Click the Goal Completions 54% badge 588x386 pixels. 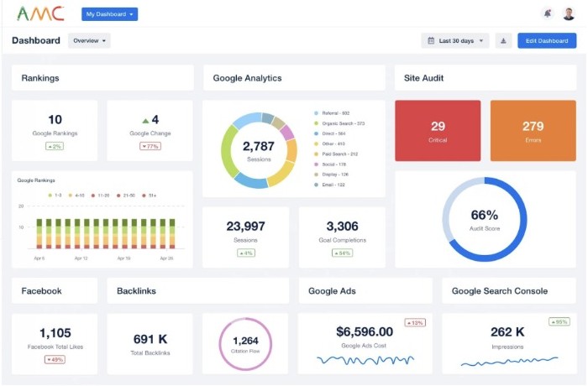342,253
